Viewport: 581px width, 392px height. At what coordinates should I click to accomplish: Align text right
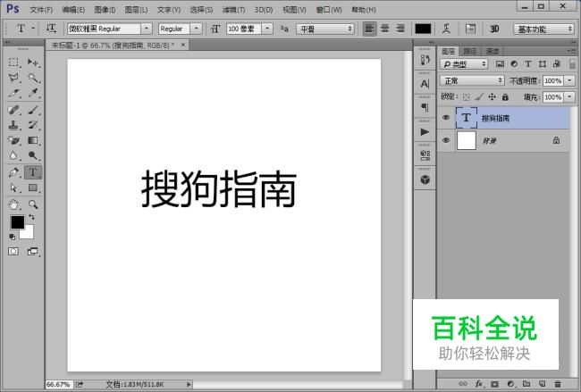[400, 29]
